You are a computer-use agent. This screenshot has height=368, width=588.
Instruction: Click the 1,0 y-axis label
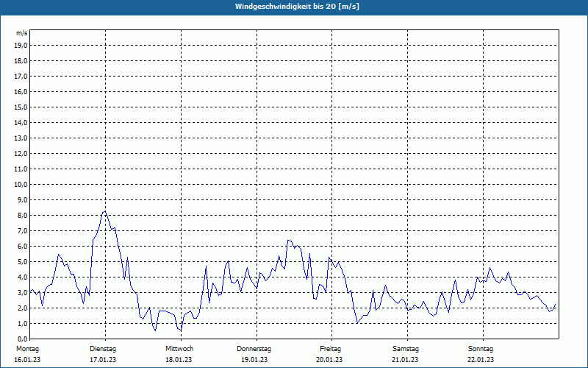coord(22,324)
